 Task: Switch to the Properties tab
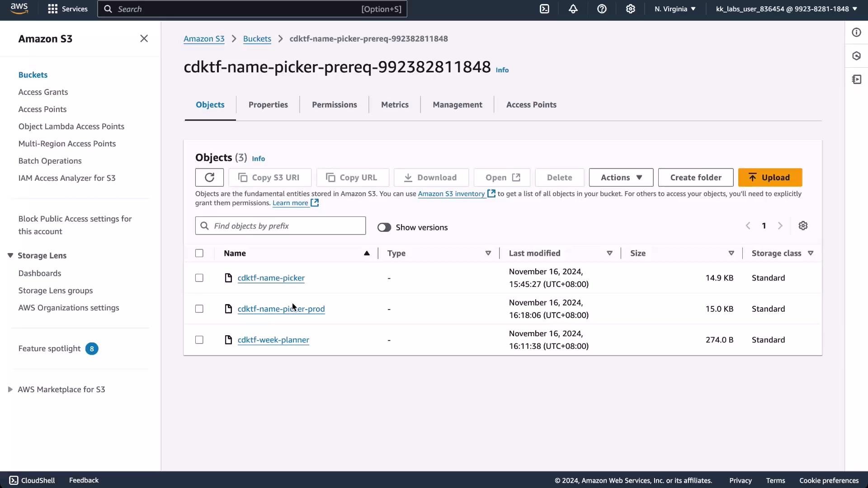click(268, 105)
